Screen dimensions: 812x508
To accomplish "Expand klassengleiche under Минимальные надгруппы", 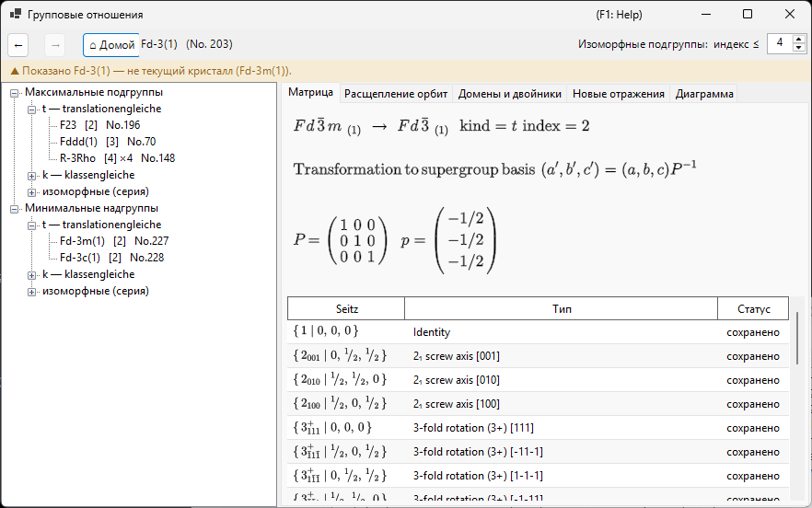I will 31,275.
